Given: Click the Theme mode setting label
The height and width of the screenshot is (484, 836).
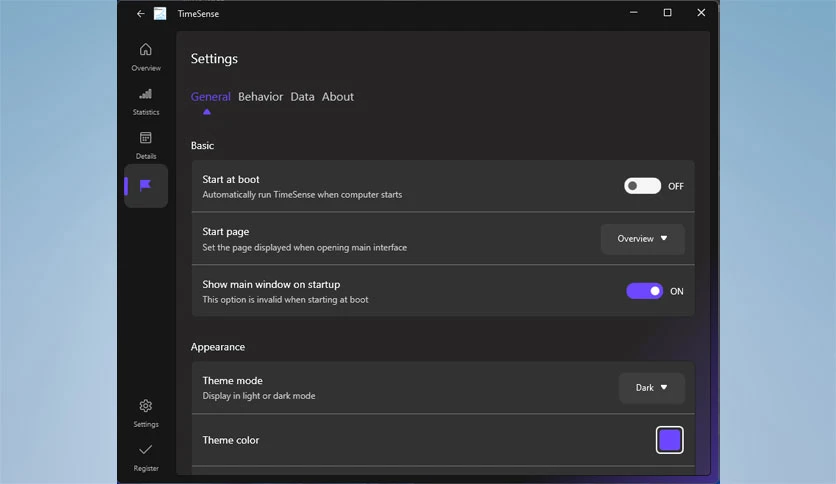Looking at the screenshot, I should tap(232, 381).
